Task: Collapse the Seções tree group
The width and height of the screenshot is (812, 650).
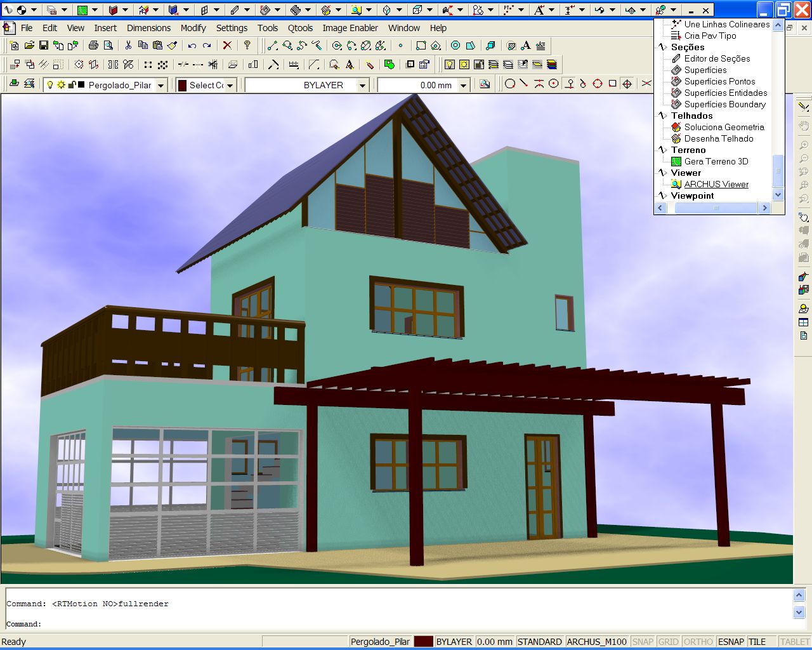Action: pos(663,47)
